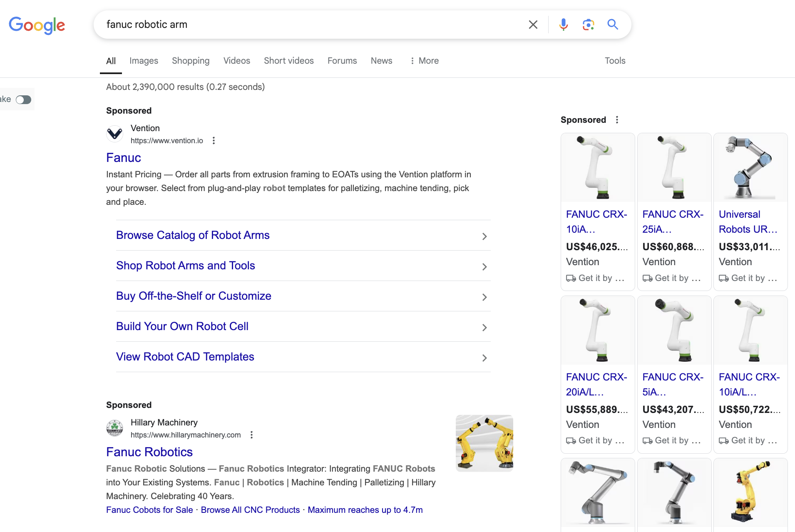
Task: Switch to the Shopping tab
Action: click(191, 61)
